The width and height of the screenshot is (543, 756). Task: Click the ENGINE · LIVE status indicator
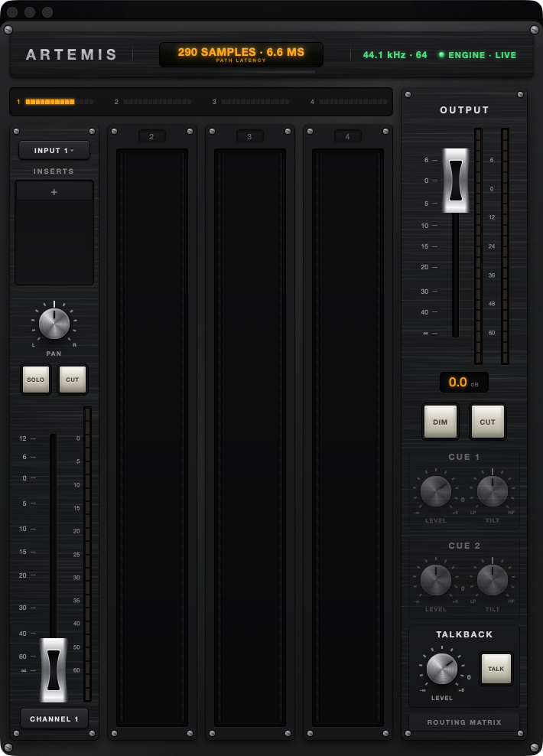tap(477, 55)
